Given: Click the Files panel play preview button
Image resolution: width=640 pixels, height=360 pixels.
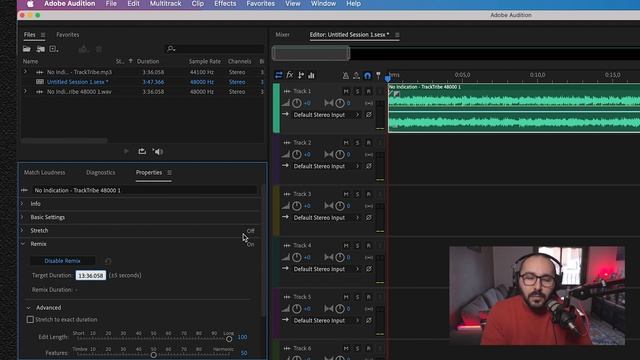Looking at the screenshot, I should coord(126,151).
